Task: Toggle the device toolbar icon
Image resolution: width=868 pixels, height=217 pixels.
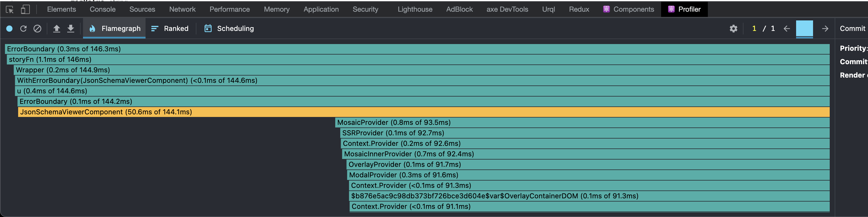Action: coord(25,9)
